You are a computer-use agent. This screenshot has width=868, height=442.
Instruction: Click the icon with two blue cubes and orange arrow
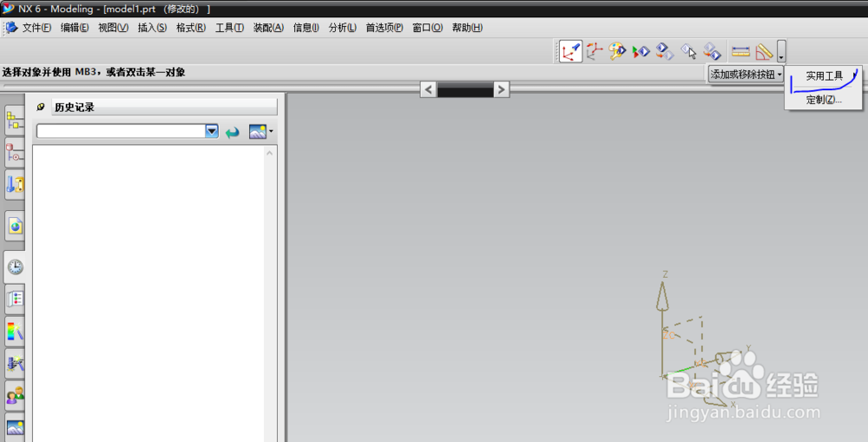point(665,51)
